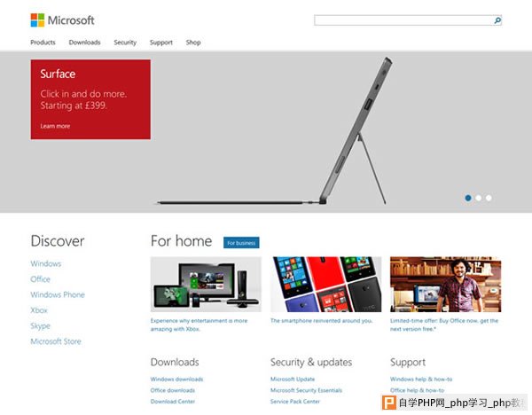Click the Surface banner heading

pyautogui.click(x=58, y=74)
